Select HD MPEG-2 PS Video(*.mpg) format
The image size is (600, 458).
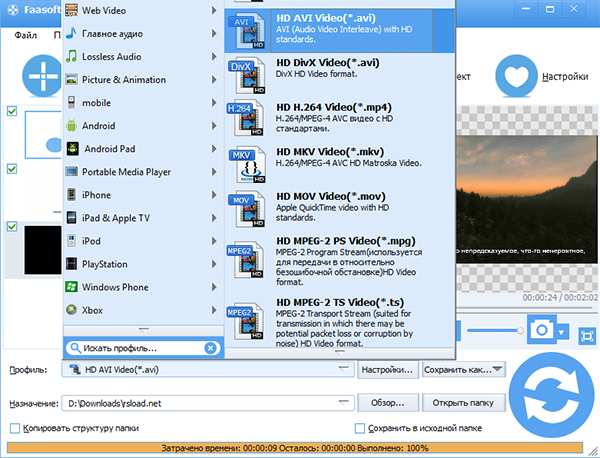click(339, 262)
